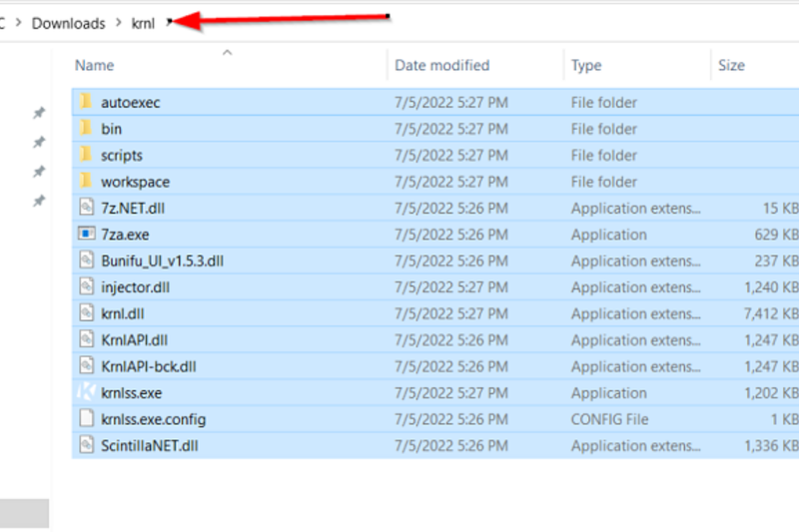Select the KrnlAPI.dll file name

pyautogui.click(x=134, y=340)
